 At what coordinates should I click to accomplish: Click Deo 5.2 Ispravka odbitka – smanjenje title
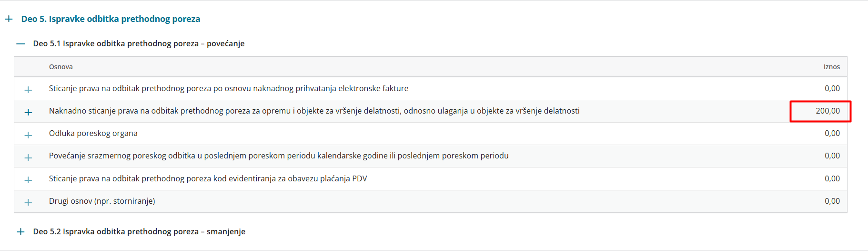(139, 231)
